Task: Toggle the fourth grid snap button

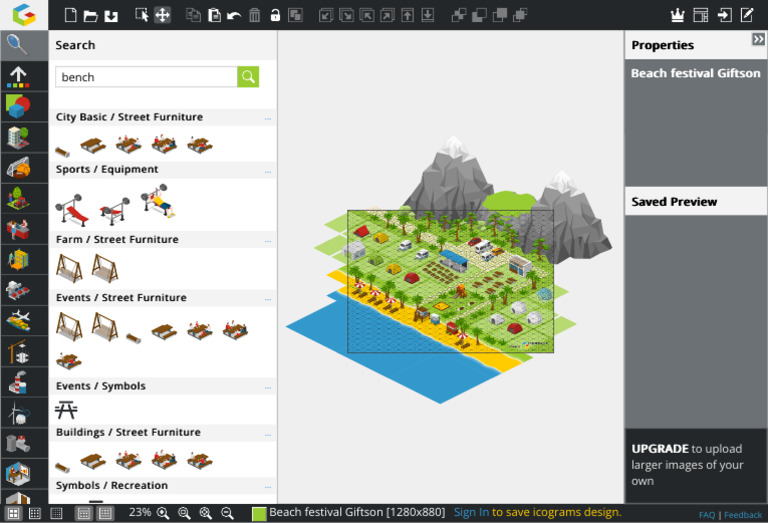Action: tap(84, 513)
